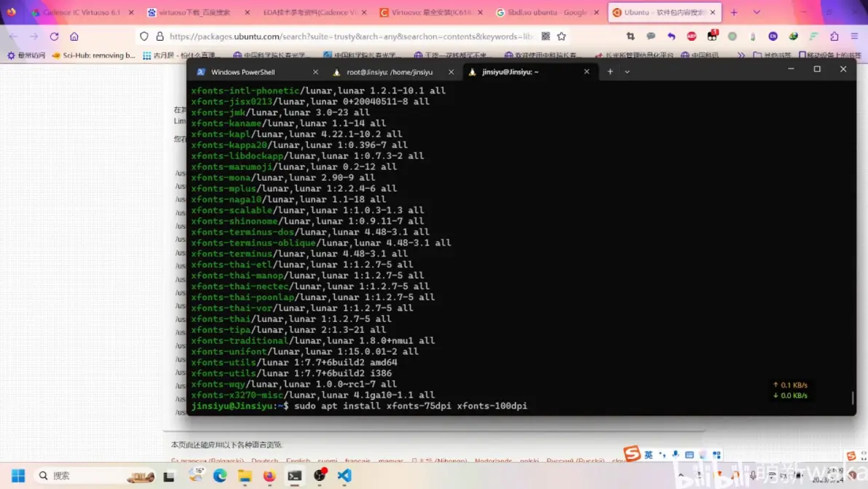868x489 pixels.
Task: Open the chat bubble extension
Action: point(651,36)
